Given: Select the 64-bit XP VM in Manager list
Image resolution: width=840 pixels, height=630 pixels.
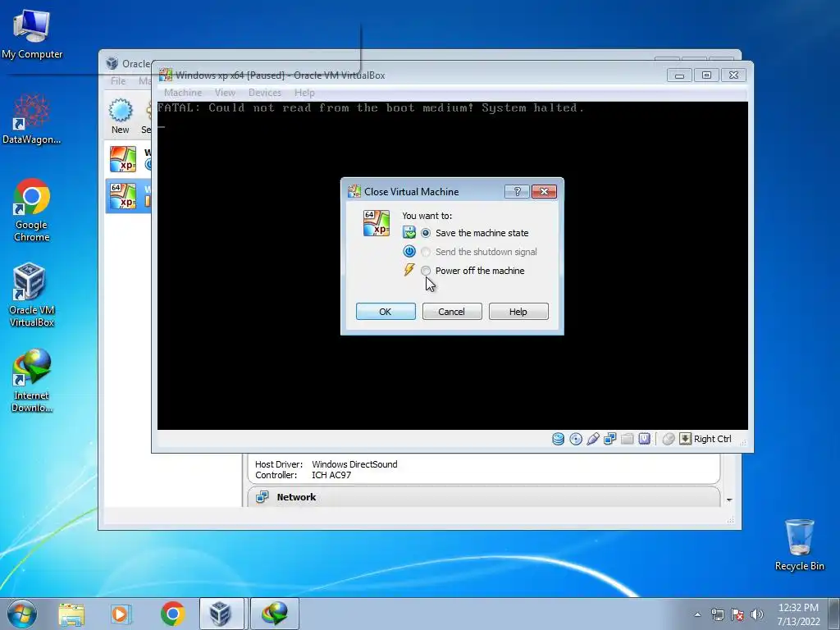Looking at the screenshot, I should (128, 195).
